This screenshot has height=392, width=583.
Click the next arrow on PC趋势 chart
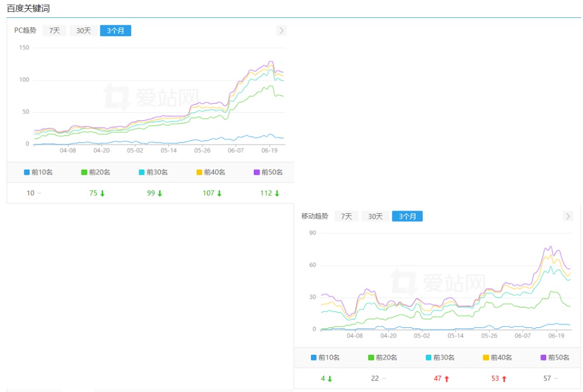coord(281,31)
